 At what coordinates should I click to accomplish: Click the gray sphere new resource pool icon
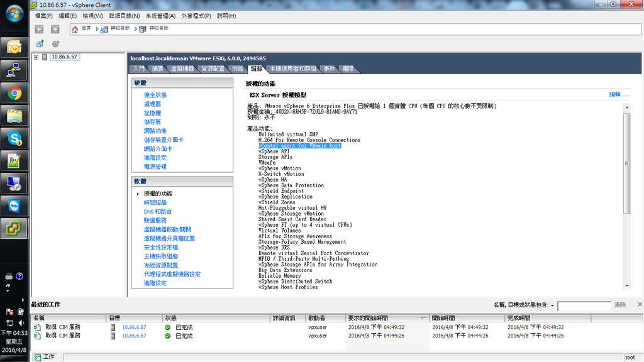[55, 43]
